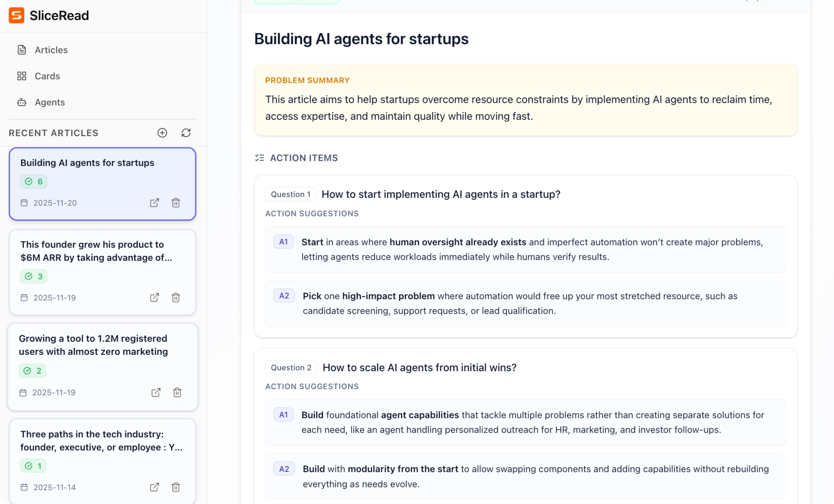
Task: Open the Three paths article external link
Action: pos(154,487)
